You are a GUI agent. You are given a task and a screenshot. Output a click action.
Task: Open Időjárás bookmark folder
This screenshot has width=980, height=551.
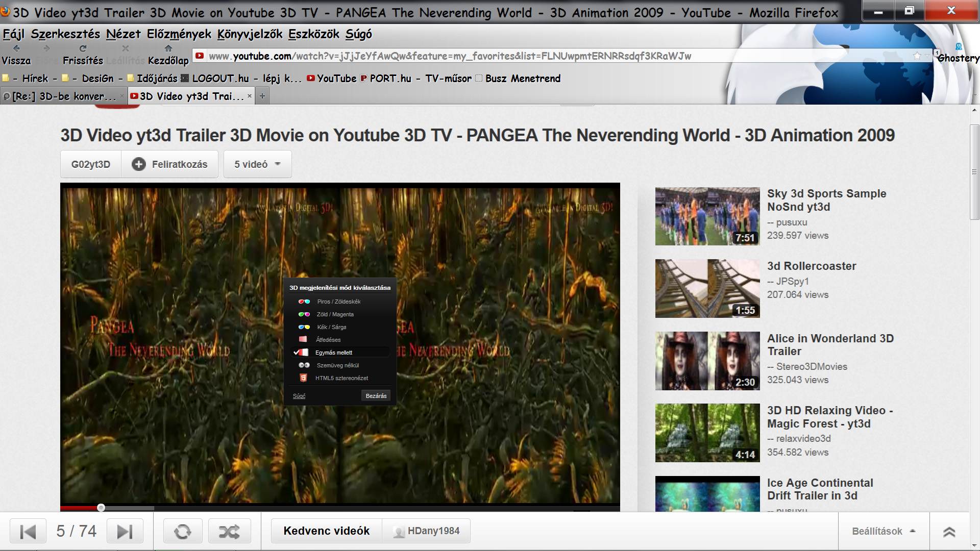click(x=152, y=79)
